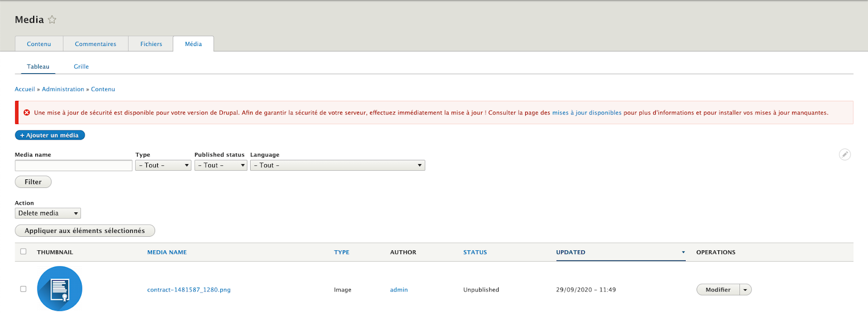Click 'Appliquer aux éléments sélectionnés' button

(x=85, y=231)
